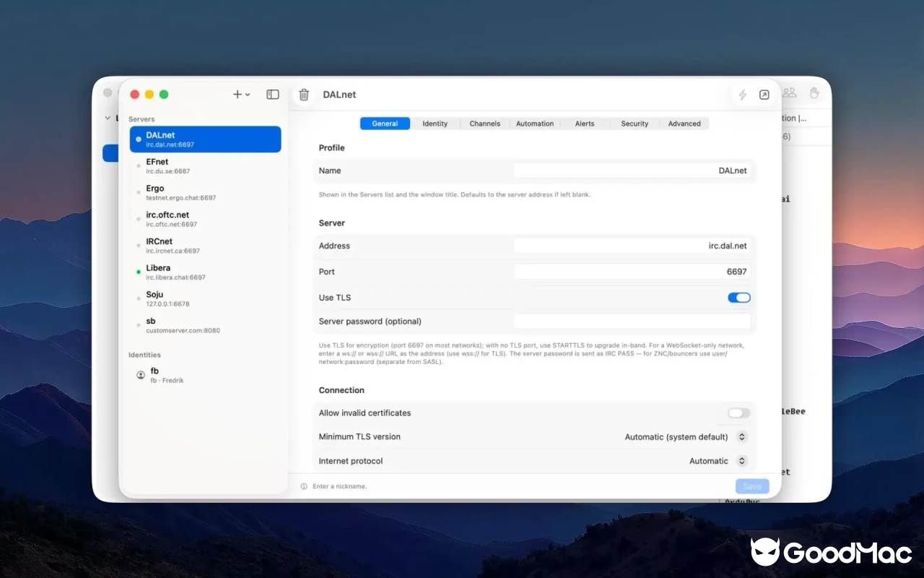Disable the Use TLS switch
Screen dimensions: 924x578
click(x=739, y=298)
